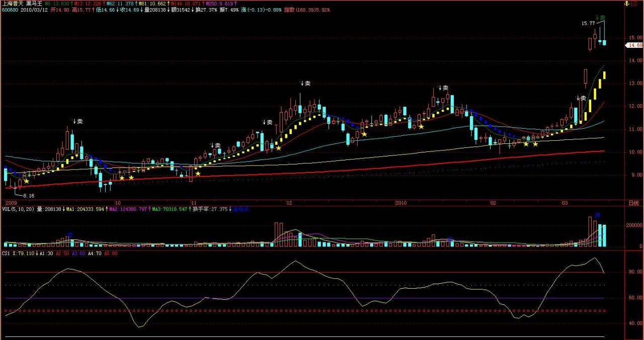
Task: Click the yellow anchor icon at top right
Action: click(627, 4)
